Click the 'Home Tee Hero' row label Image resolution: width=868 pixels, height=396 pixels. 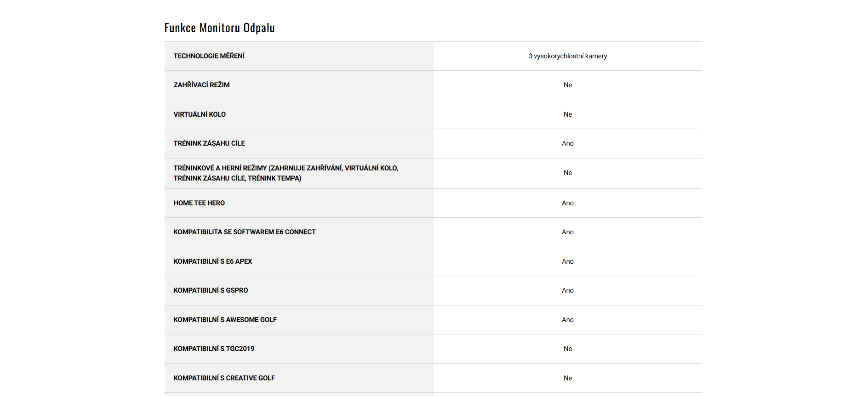pyautogui.click(x=199, y=203)
